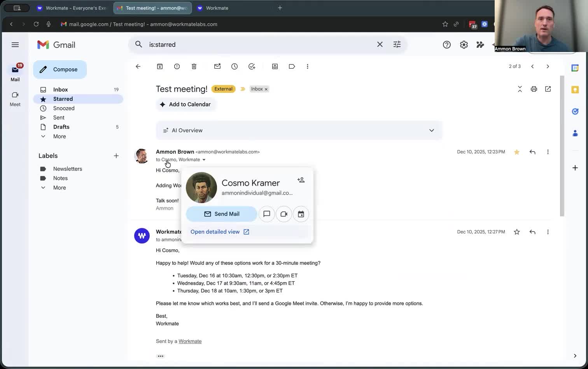Open detailed view link for Cosmo
The width and height of the screenshot is (588, 369).
(220, 232)
